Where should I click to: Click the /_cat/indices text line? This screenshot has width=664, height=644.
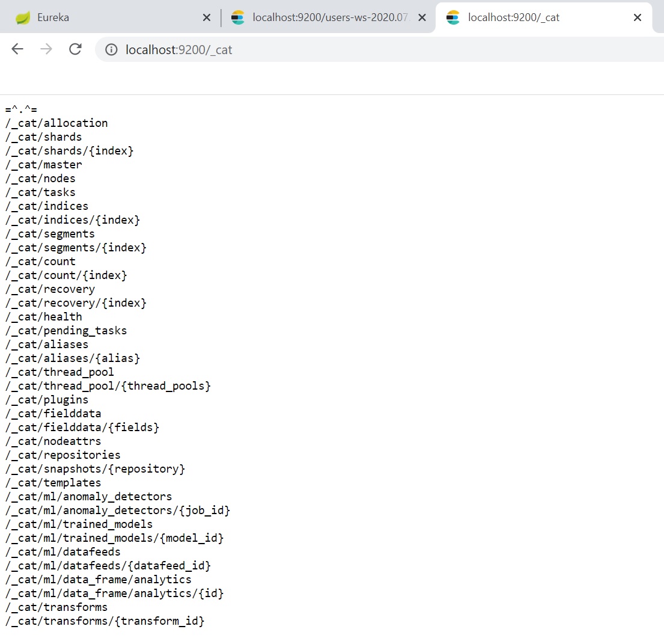pyautogui.click(x=47, y=206)
